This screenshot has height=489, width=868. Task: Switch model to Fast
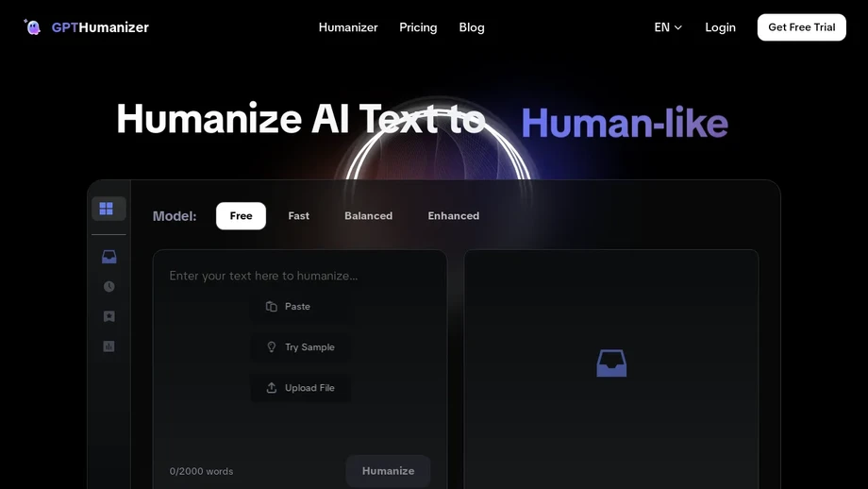coord(298,216)
